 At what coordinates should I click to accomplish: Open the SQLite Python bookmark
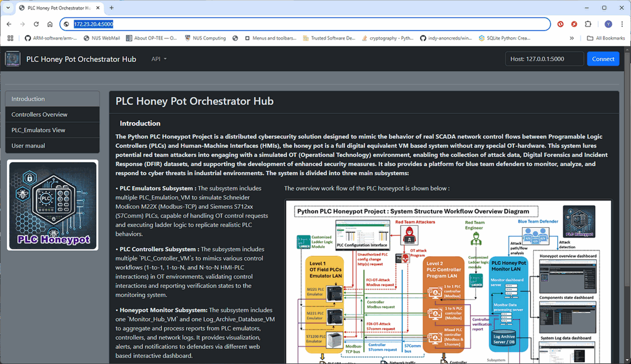pos(505,38)
